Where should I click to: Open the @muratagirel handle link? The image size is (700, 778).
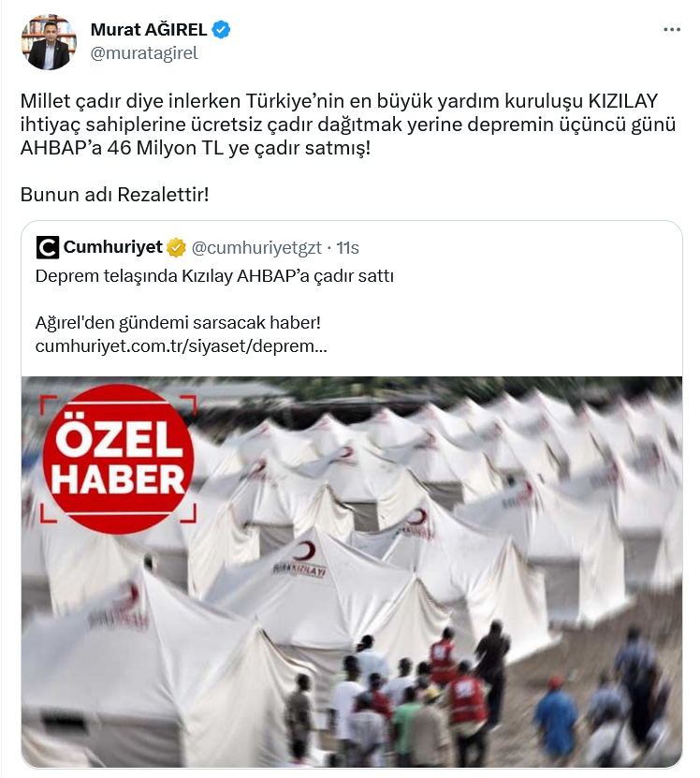click(144, 53)
